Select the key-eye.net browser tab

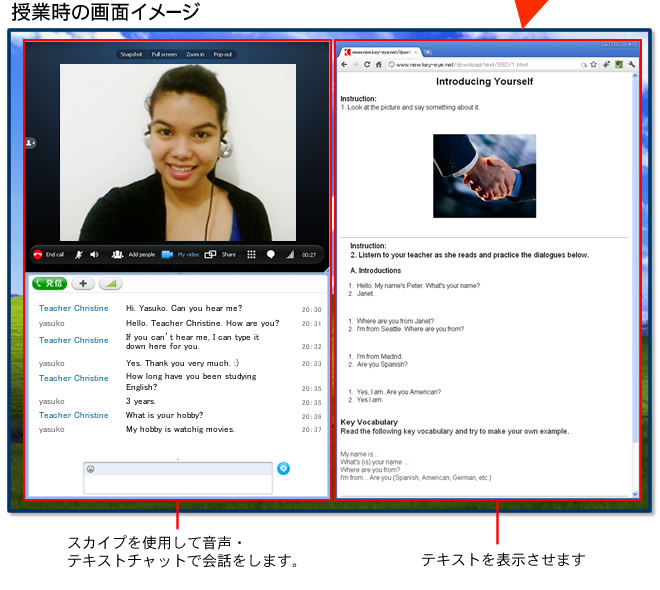click(x=378, y=52)
